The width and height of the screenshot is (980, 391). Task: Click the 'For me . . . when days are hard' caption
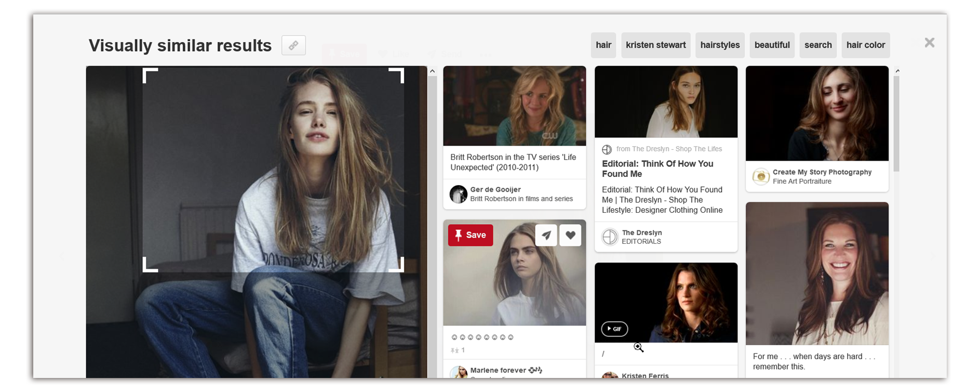point(814,361)
